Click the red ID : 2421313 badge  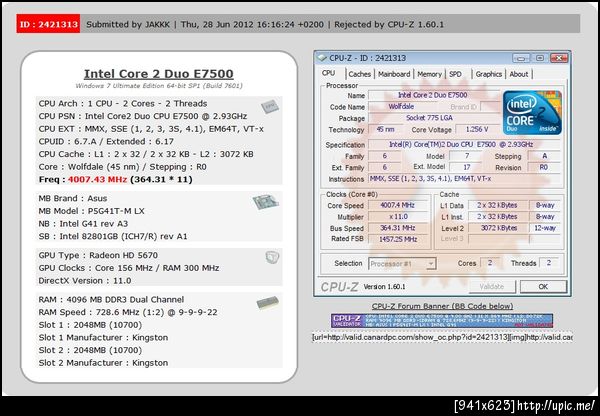(x=48, y=24)
